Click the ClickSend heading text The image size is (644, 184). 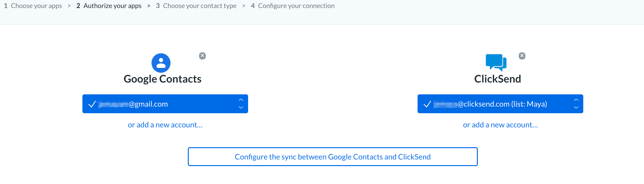(x=498, y=79)
